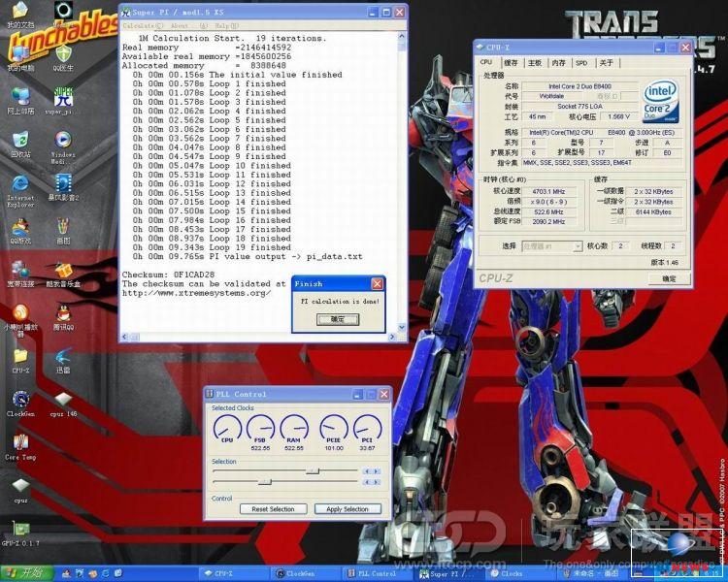Open the 酷我音乐盒 desktop icon
728x582 pixels.
(x=63, y=275)
